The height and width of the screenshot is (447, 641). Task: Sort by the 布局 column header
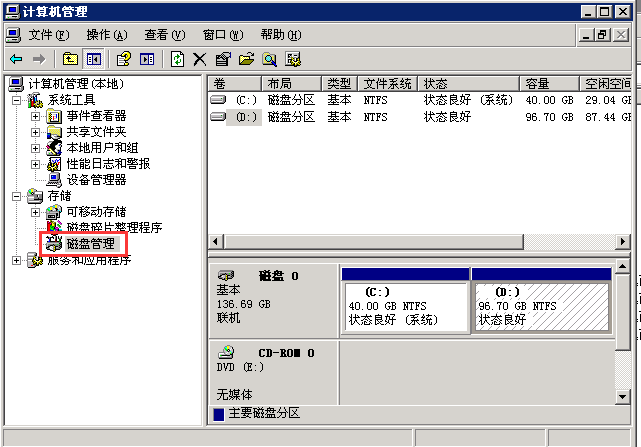tap(291, 84)
